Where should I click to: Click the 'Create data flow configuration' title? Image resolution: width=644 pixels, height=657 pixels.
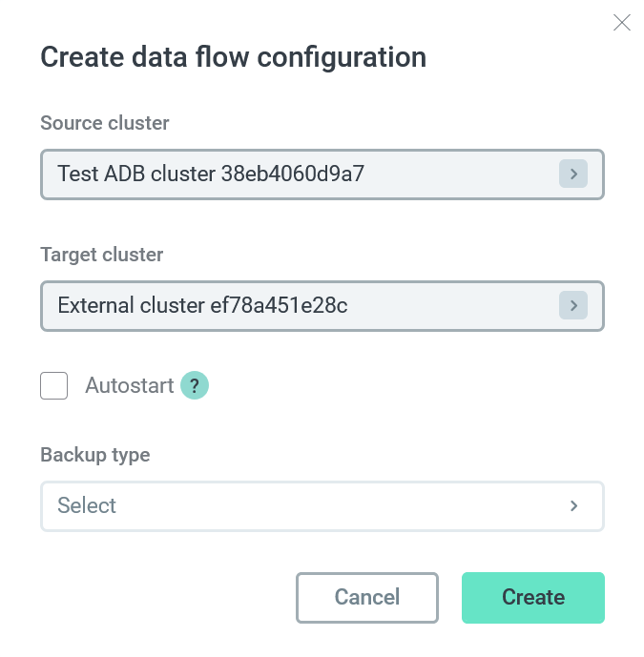233,56
